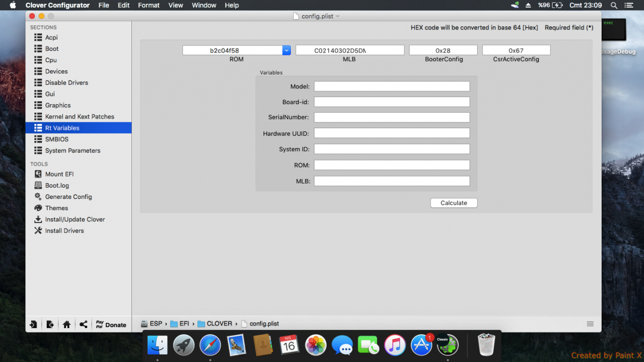Select Kernel and Kext Patches section
Screen dimensions: 644x362
click(x=79, y=117)
